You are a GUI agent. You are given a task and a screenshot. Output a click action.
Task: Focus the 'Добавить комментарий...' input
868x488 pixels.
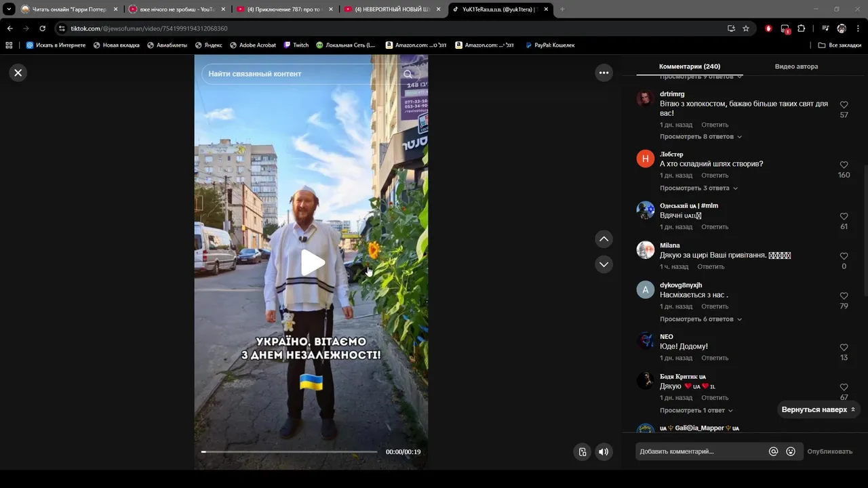(x=701, y=451)
